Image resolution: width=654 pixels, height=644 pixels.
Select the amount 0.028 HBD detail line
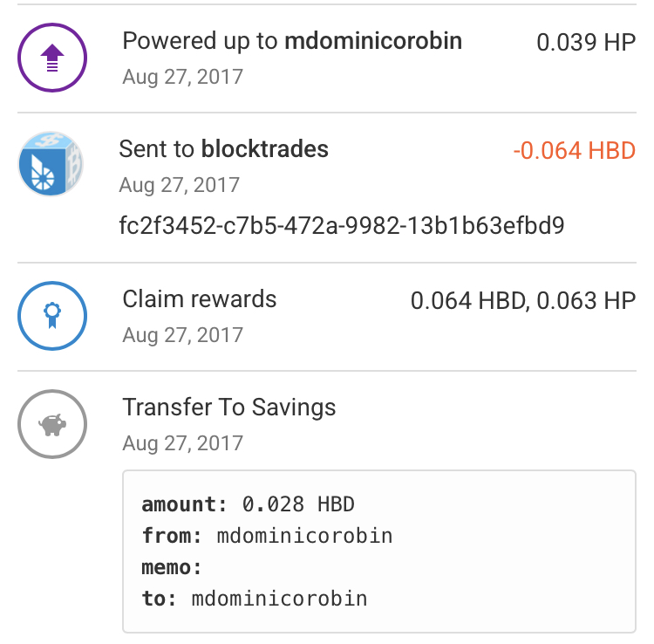coord(249,504)
